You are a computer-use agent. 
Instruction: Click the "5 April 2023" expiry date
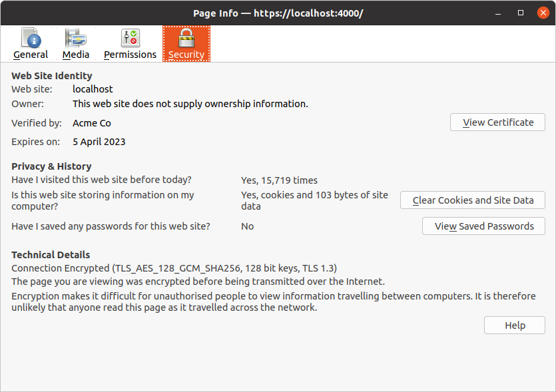(x=99, y=142)
